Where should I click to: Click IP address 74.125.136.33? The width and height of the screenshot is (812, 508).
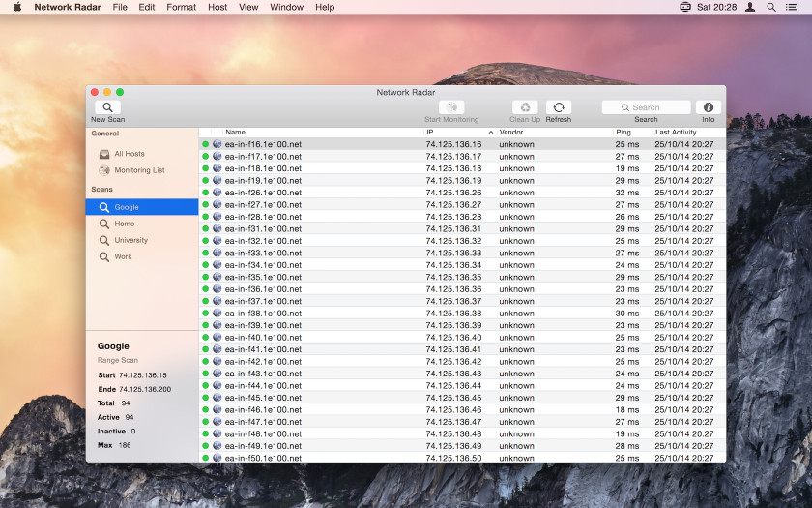click(453, 253)
